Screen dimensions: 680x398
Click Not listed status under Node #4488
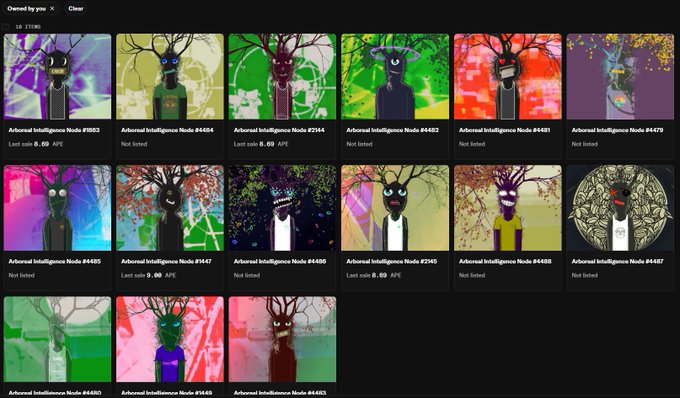(x=472, y=275)
